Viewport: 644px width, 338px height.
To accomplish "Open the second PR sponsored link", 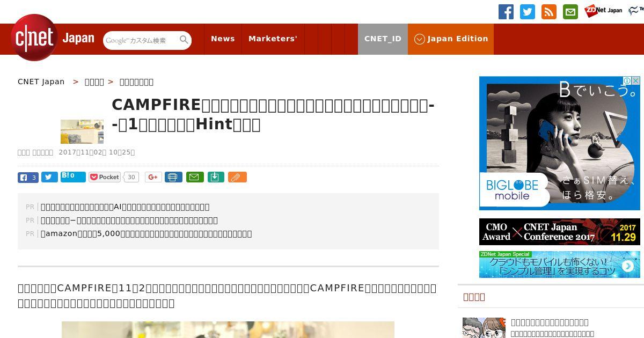I will pyautogui.click(x=129, y=220).
